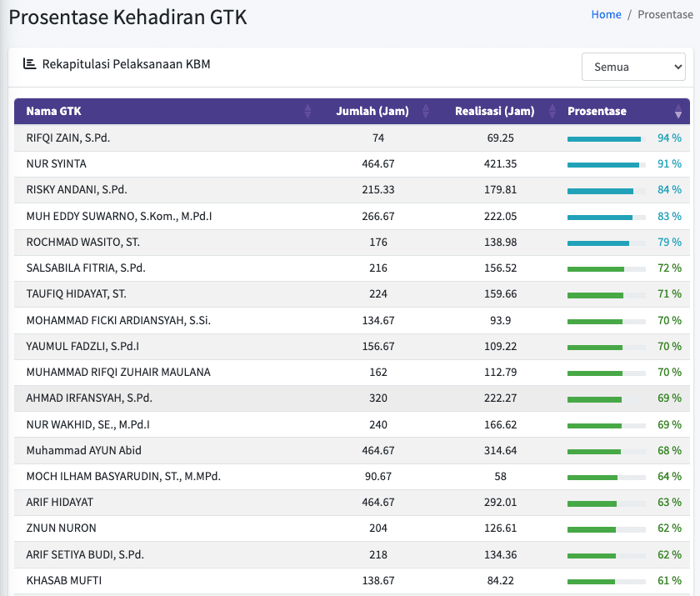Image resolution: width=700 pixels, height=596 pixels.
Task: Click the chart icon beside Rekapitulasi Pelaksanaan KBM
Action: [29, 64]
